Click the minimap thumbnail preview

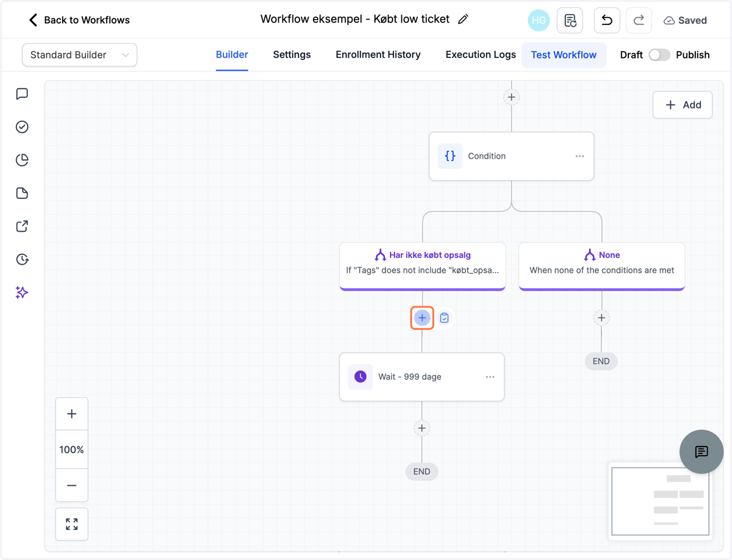(661, 501)
